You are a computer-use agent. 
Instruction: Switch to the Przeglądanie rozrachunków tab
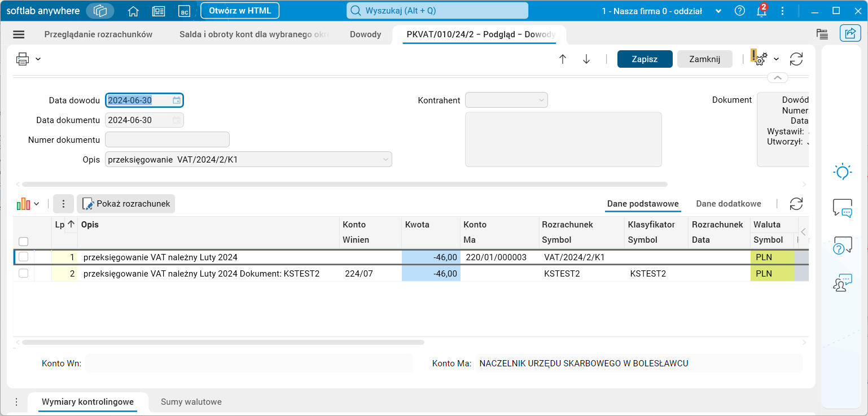pos(98,34)
